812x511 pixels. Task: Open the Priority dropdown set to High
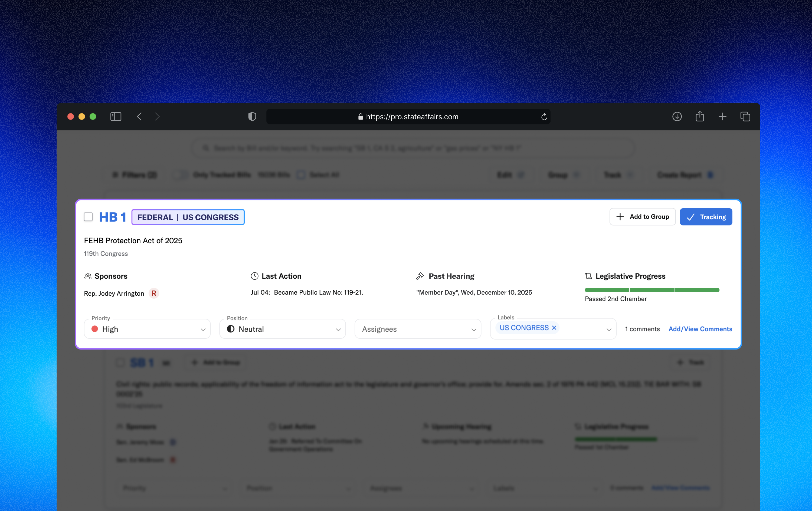click(x=147, y=329)
